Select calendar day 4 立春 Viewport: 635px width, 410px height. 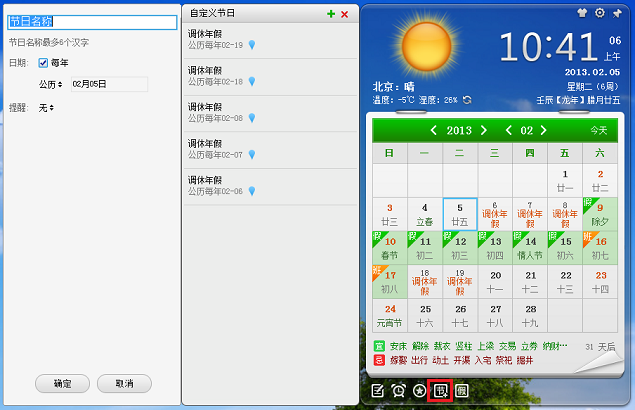[425, 214]
